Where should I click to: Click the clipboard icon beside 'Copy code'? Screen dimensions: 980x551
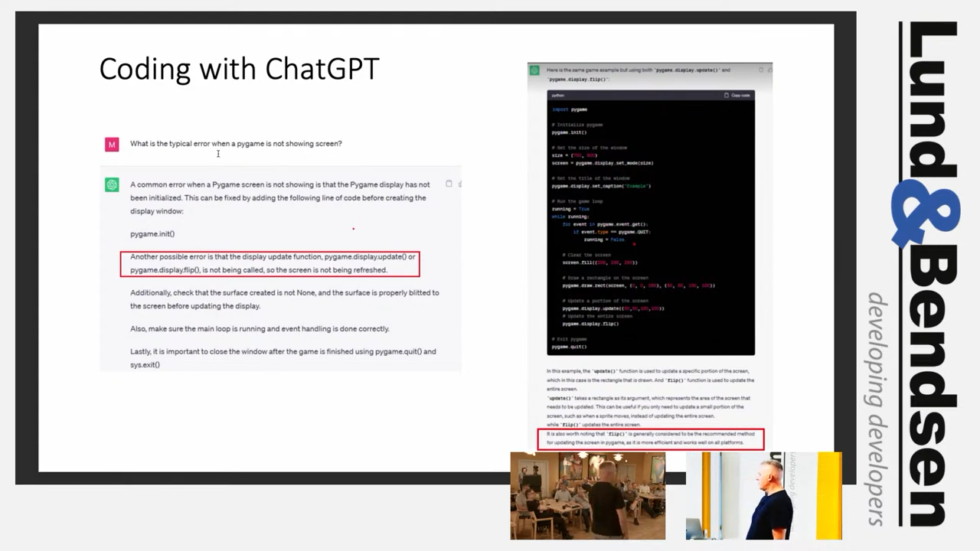coord(727,95)
